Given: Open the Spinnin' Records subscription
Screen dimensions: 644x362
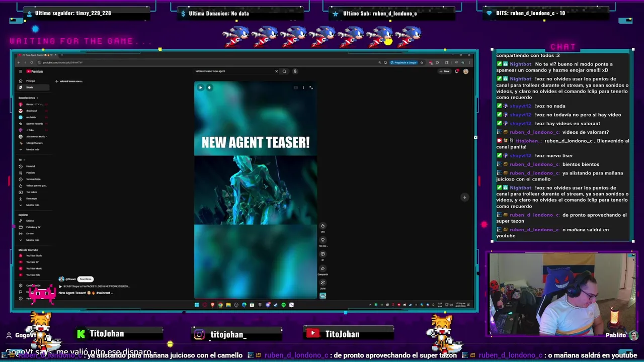Looking at the screenshot, I should pyautogui.click(x=34, y=124).
